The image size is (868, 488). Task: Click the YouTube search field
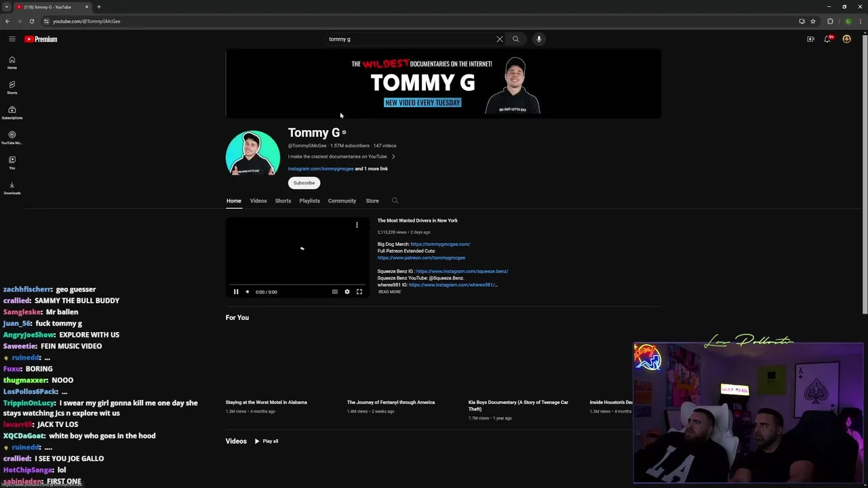pos(410,39)
